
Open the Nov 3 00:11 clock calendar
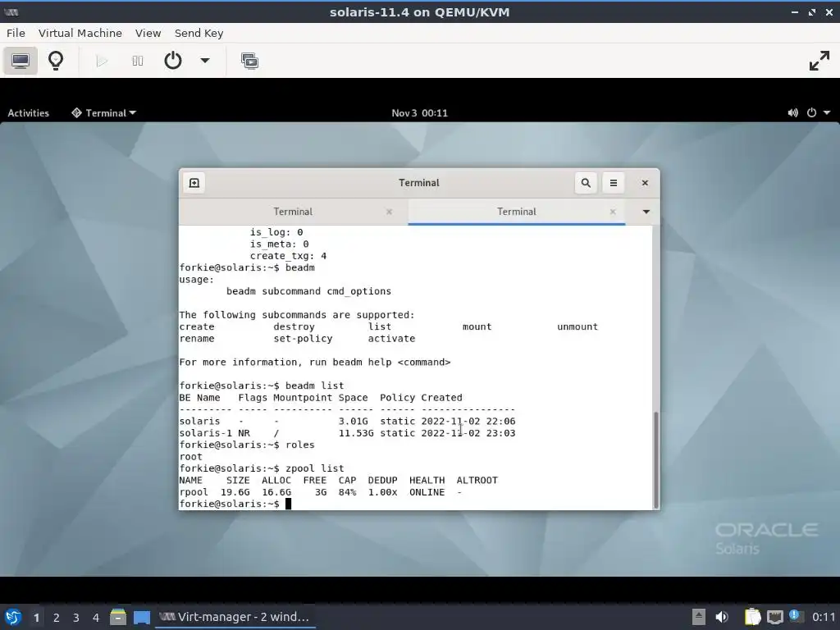point(419,113)
